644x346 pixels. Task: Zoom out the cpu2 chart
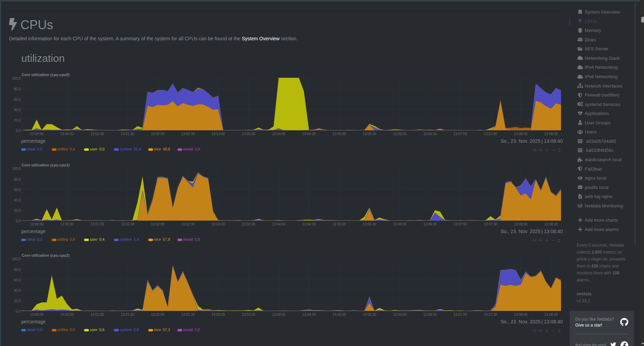pyautogui.click(x=553, y=331)
